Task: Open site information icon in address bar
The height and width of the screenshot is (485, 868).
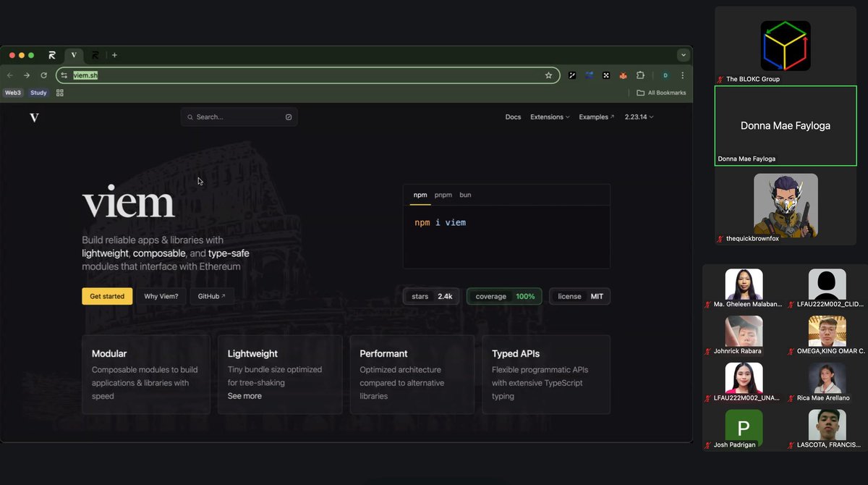Action: (x=64, y=75)
